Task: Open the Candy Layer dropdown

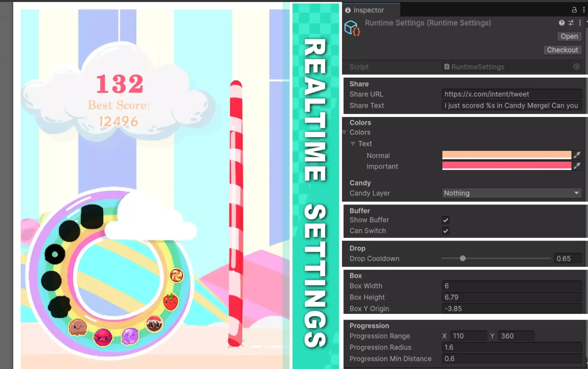Action: point(512,193)
